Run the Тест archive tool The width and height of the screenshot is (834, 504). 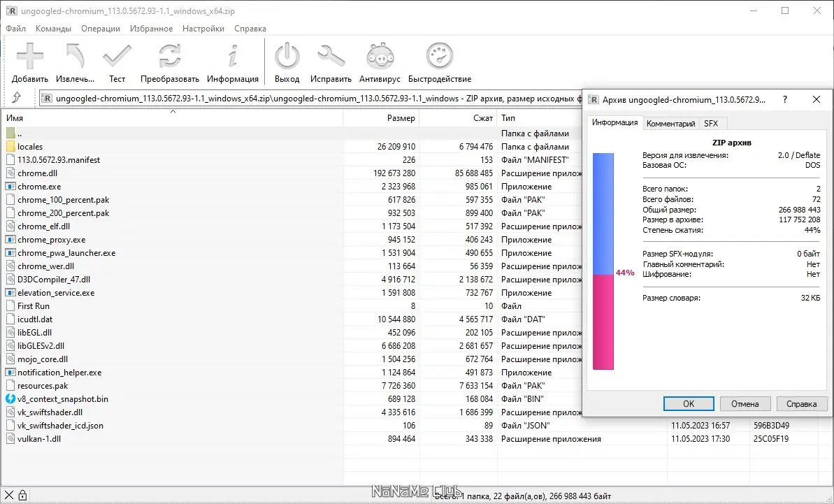tap(116, 56)
